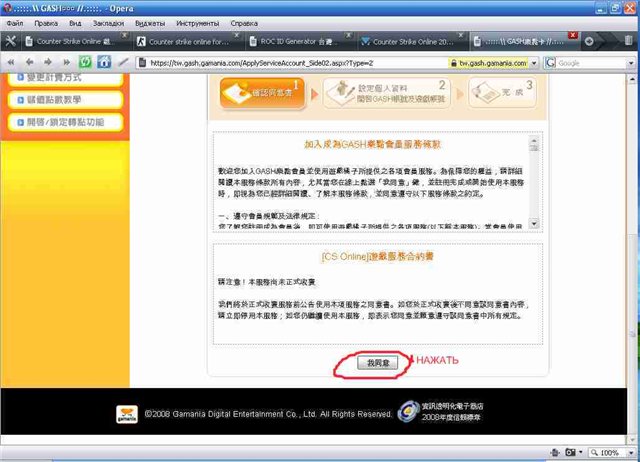Open a new tab with plus button

[589, 41]
